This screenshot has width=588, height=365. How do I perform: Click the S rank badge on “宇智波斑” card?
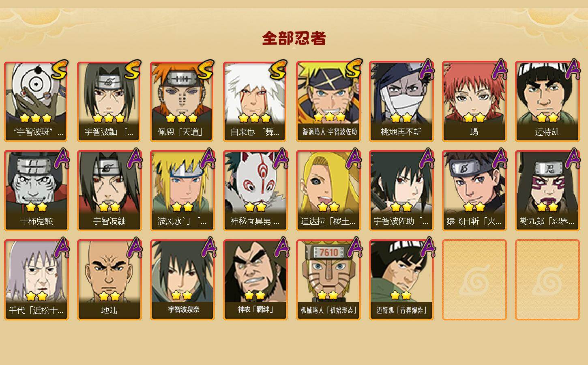pyautogui.click(x=59, y=70)
